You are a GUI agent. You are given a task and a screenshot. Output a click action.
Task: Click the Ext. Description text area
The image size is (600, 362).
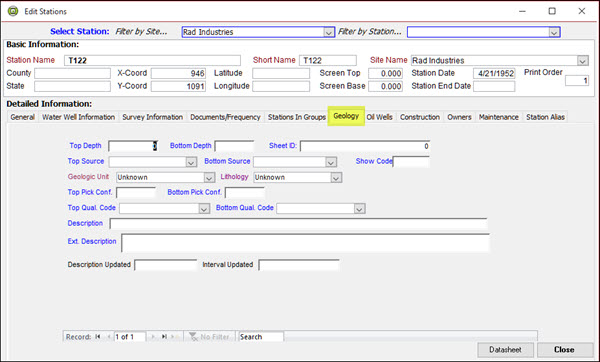pos(305,243)
